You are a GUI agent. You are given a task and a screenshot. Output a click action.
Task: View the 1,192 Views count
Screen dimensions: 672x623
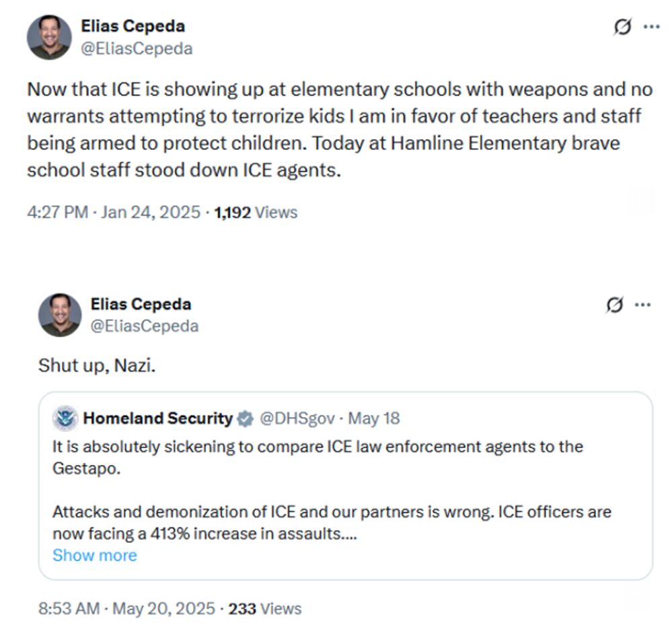pyautogui.click(x=256, y=213)
